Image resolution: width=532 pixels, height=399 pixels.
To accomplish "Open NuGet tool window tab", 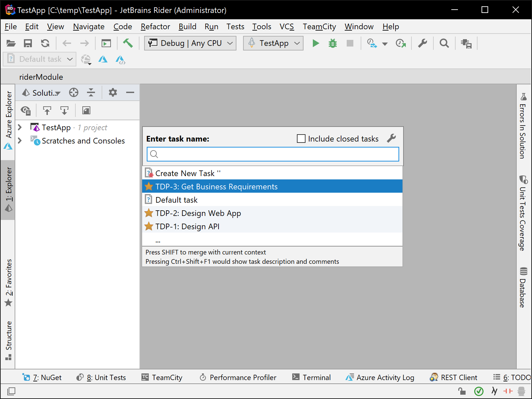I will 42,377.
